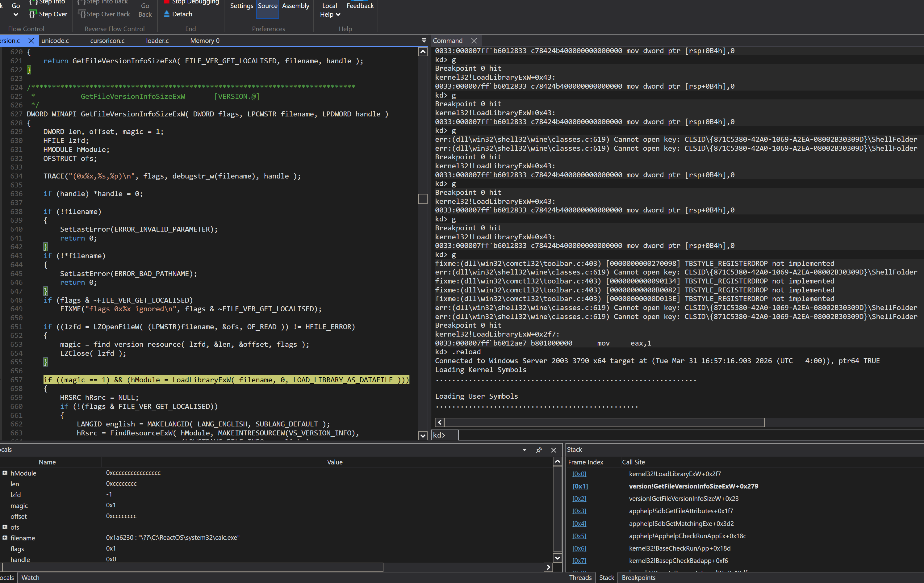Open the Go dropdown arrow

[x=16, y=15]
